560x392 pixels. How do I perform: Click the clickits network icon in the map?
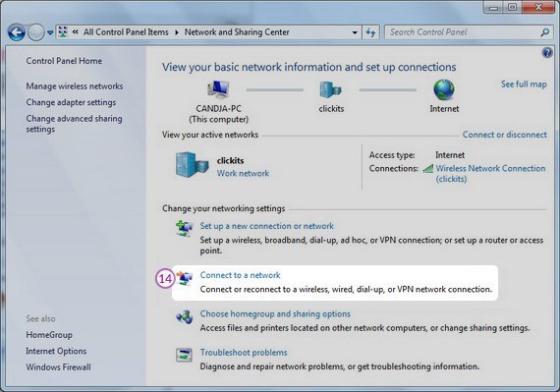click(331, 89)
